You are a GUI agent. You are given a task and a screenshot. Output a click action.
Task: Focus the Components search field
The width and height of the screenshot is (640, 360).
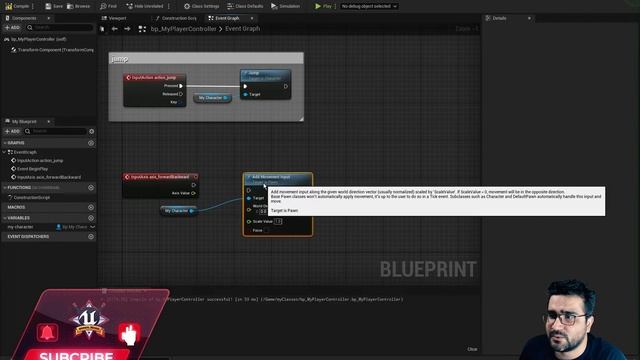(59, 27)
